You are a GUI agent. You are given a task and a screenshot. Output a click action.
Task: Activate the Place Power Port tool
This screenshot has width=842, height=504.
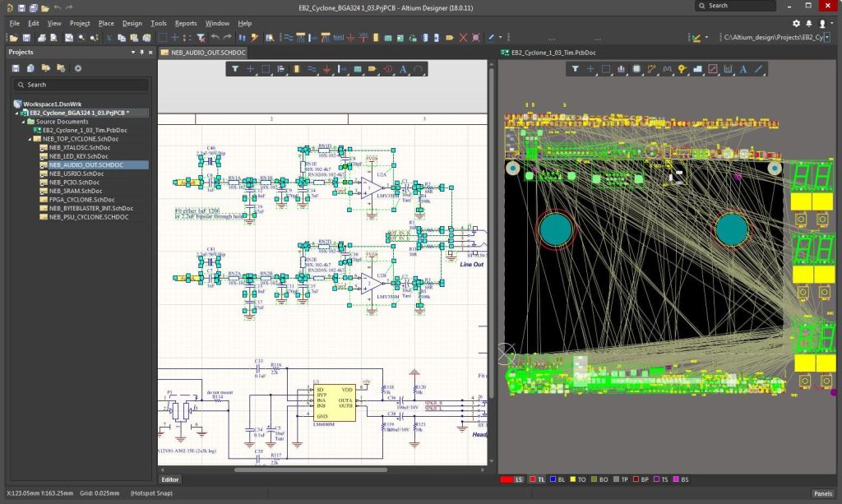(x=326, y=69)
